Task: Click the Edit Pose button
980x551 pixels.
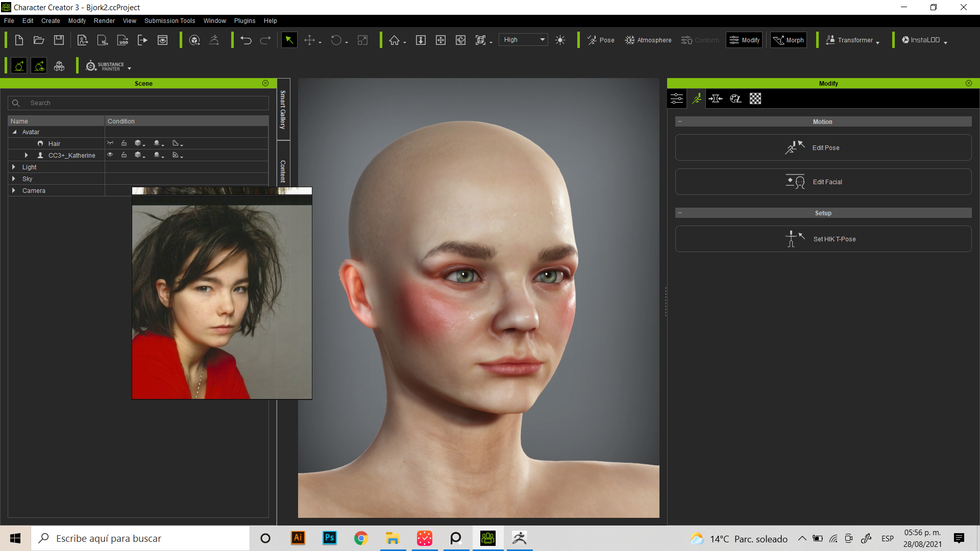Action: pyautogui.click(x=823, y=147)
